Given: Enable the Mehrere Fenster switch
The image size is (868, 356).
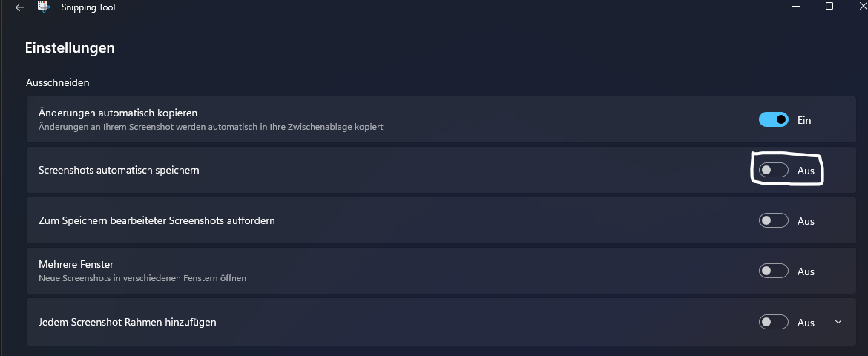Looking at the screenshot, I should pos(773,271).
